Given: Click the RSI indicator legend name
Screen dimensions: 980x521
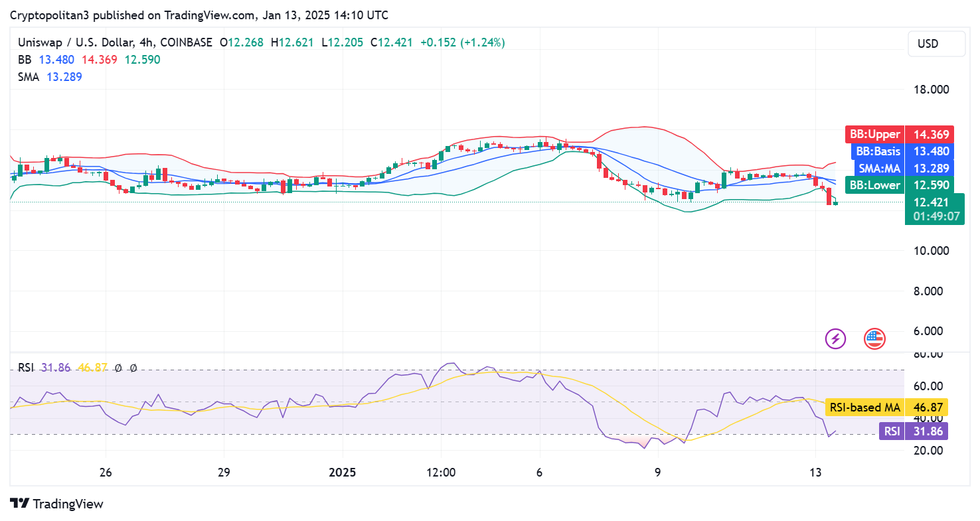Looking at the screenshot, I should coord(26,368).
